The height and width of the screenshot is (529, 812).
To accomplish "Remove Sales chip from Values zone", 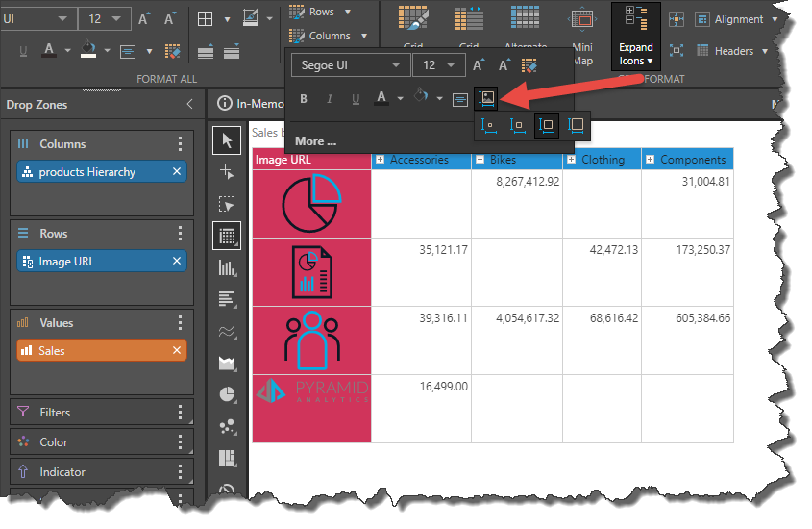I will point(177,351).
